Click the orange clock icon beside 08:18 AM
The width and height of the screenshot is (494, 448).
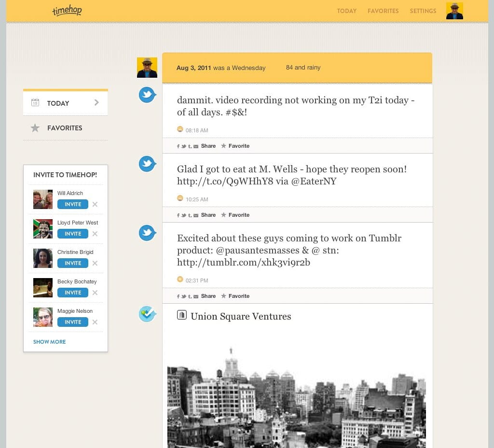[x=180, y=129]
